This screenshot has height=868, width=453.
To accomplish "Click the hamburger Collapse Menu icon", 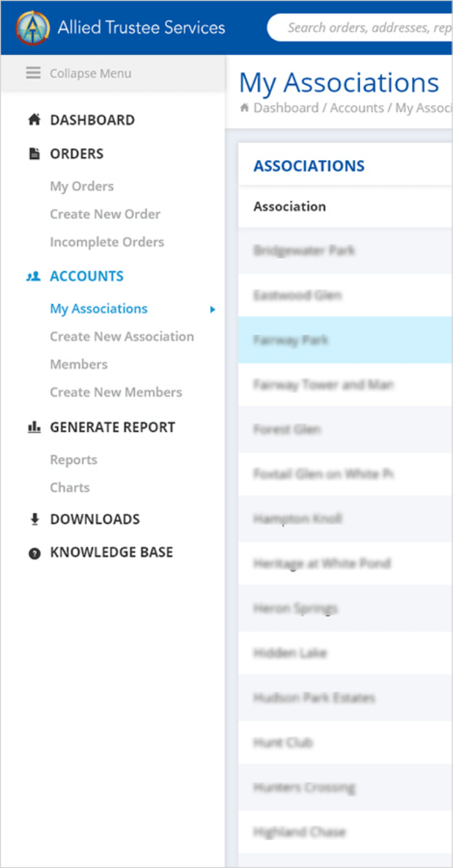I will (x=33, y=73).
